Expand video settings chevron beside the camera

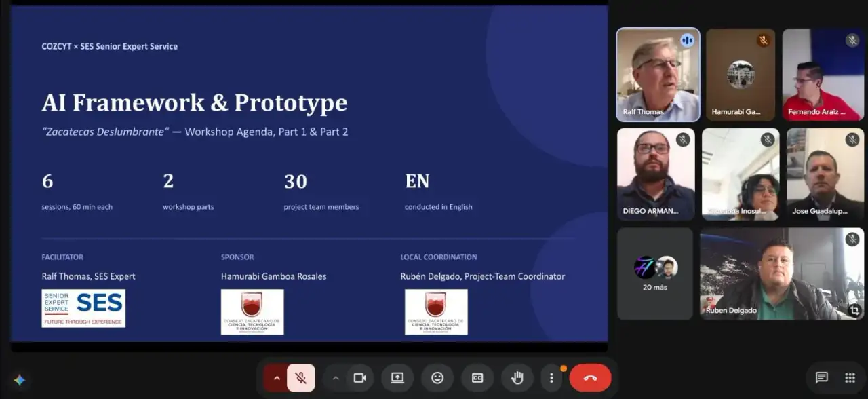(335, 378)
